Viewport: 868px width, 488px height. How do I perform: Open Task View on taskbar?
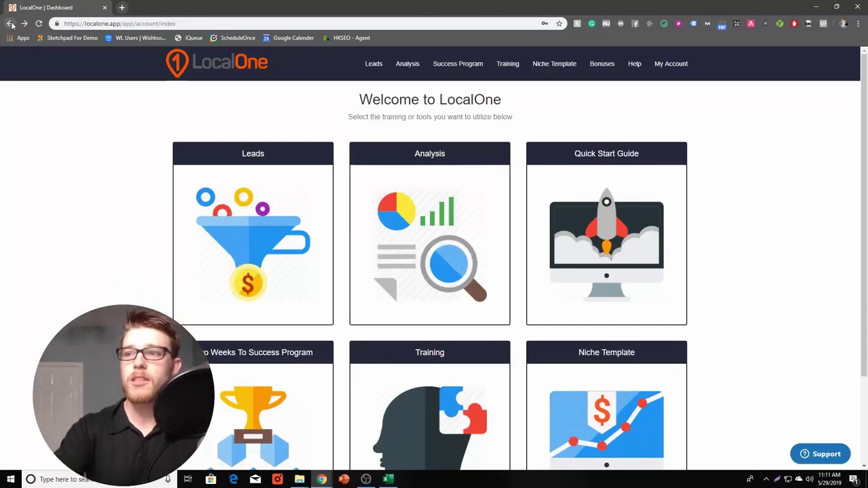pos(188,479)
